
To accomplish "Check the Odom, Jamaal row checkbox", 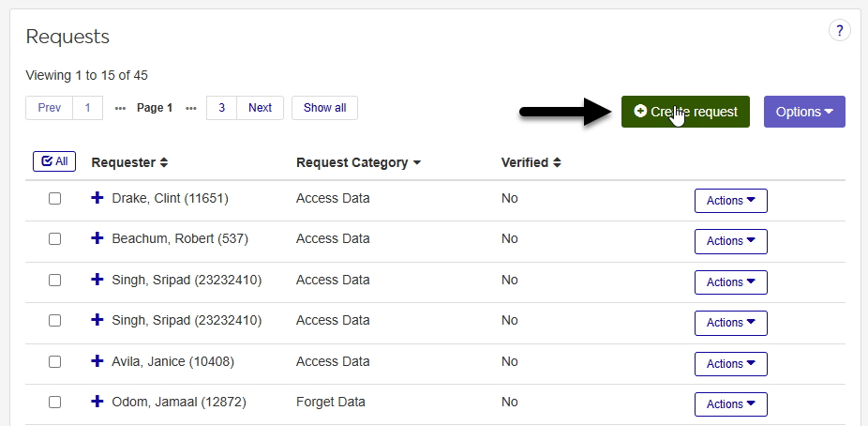I will tap(54, 402).
